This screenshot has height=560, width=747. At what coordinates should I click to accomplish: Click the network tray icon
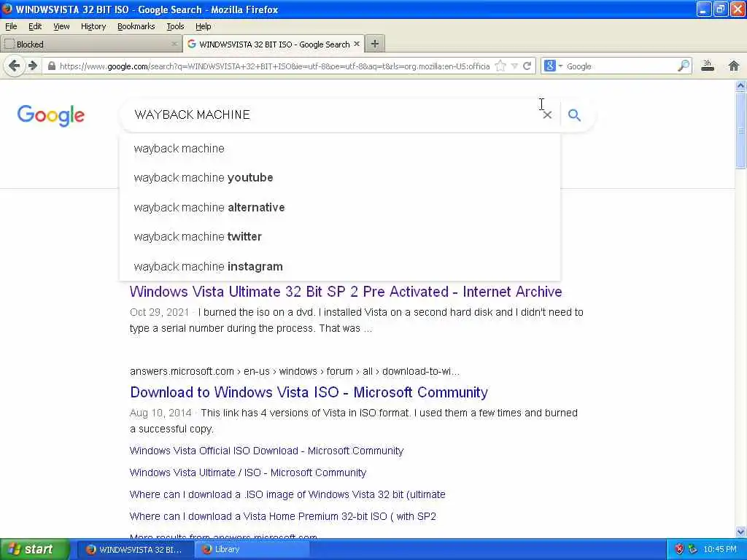[693, 549]
